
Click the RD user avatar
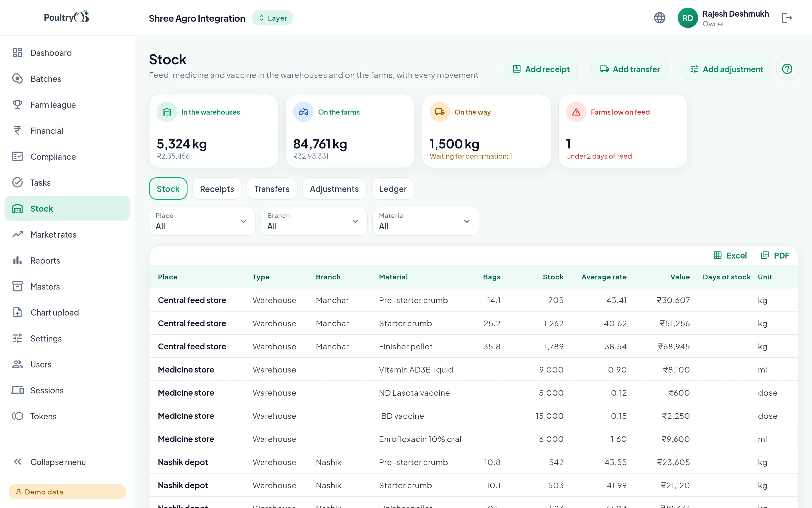(687, 18)
